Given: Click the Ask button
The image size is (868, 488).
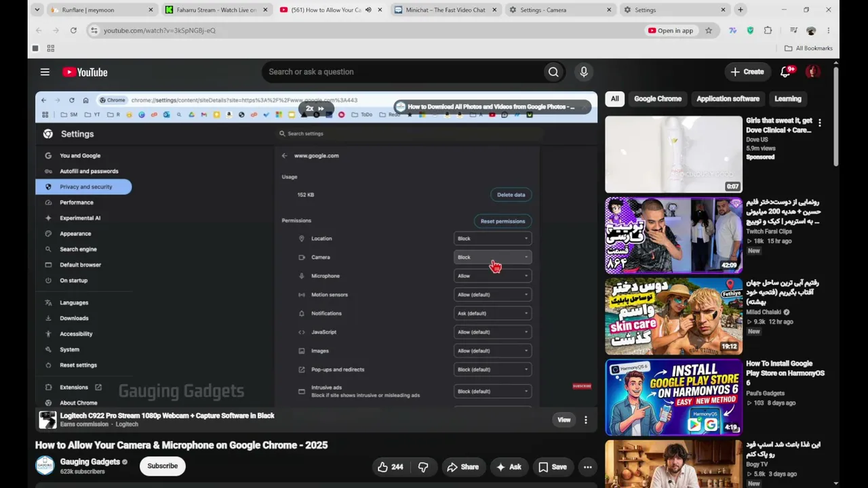Looking at the screenshot, I should [509, 467].
